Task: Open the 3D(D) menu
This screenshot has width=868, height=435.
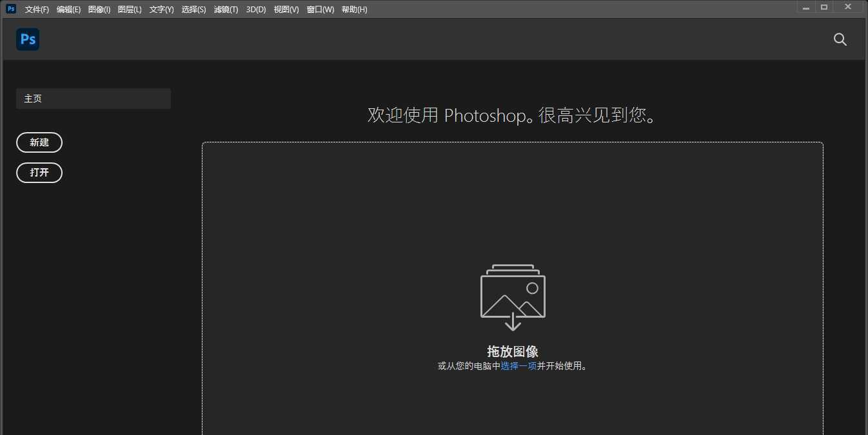Action: click(x=255, y=9)
